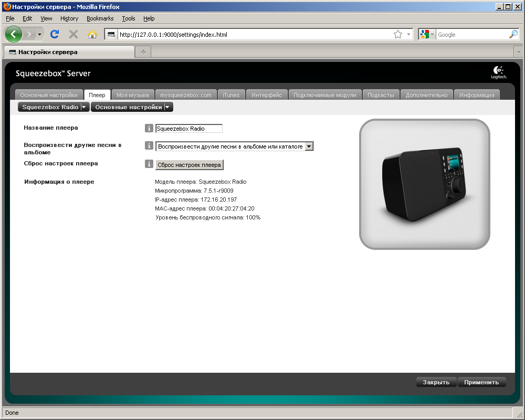Image resolution: width=525 pixels, height=420 pixels.
Task: Switch to Подключаемые модули tab
Action: tap(325, 95)
